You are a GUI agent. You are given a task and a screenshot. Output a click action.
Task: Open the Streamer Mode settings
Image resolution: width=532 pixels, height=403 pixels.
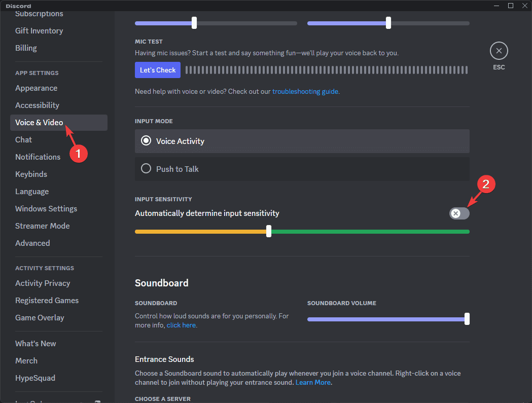42,226
